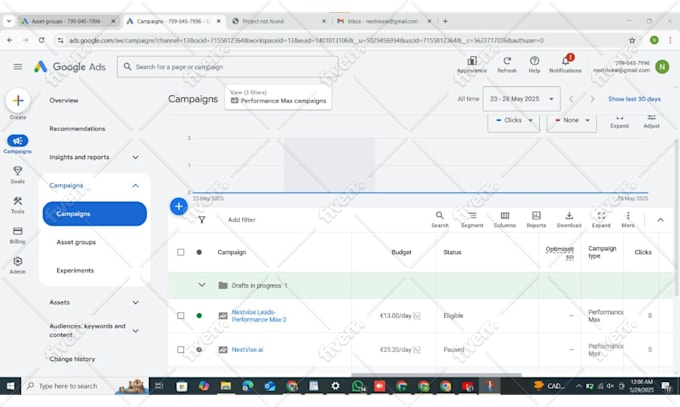680x407 pixels.
Task: Check the Nextvise Leads-Performance Max-2 row checkbox
Action: coord(181,315)
